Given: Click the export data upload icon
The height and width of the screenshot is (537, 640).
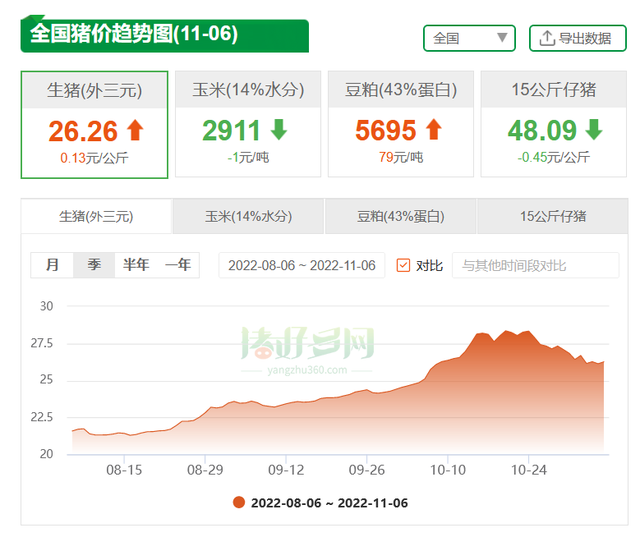Looking at the screenshot, I should pyautogui.click(x=546, y=38).
